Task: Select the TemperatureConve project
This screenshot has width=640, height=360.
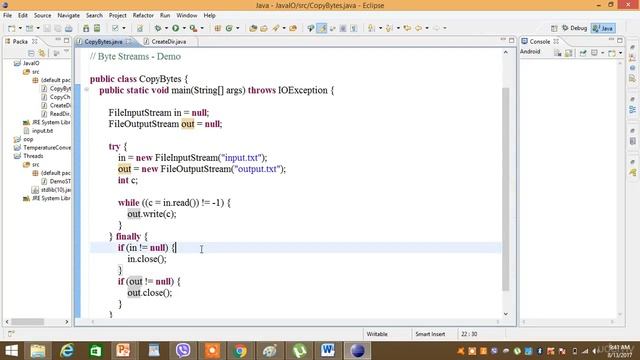Action: [x=47, y=148]
